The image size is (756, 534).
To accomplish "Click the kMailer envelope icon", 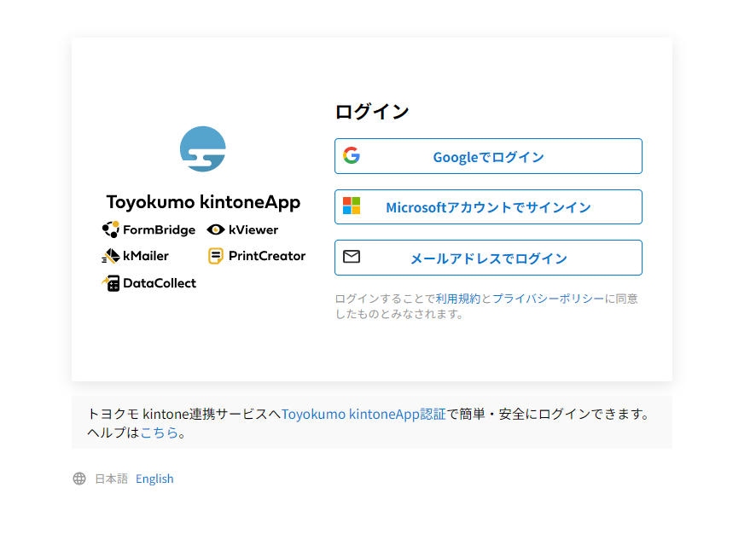I will (x=111, y=256).
